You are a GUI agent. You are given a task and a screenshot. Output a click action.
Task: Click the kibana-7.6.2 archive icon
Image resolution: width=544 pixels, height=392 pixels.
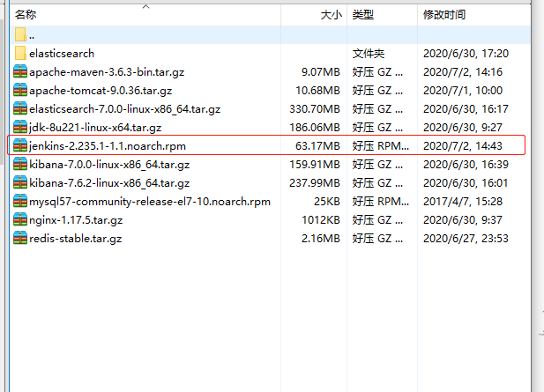[x=20, y=182]
